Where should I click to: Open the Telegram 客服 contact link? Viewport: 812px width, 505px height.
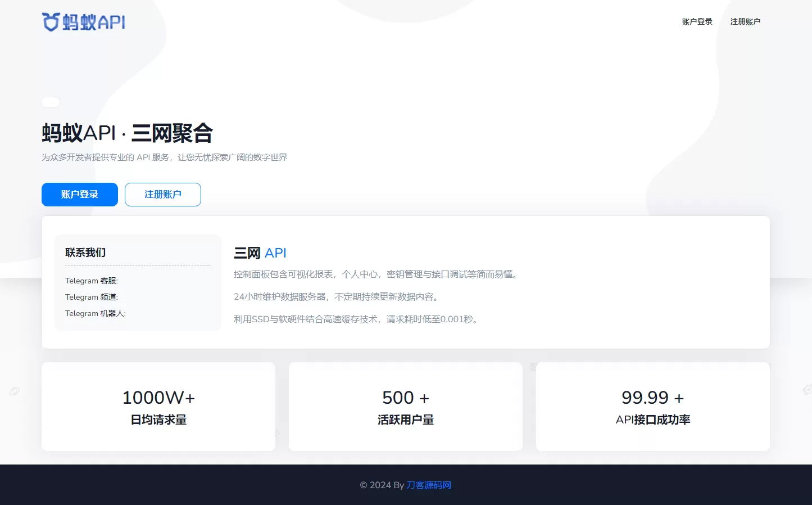(91, 281)
